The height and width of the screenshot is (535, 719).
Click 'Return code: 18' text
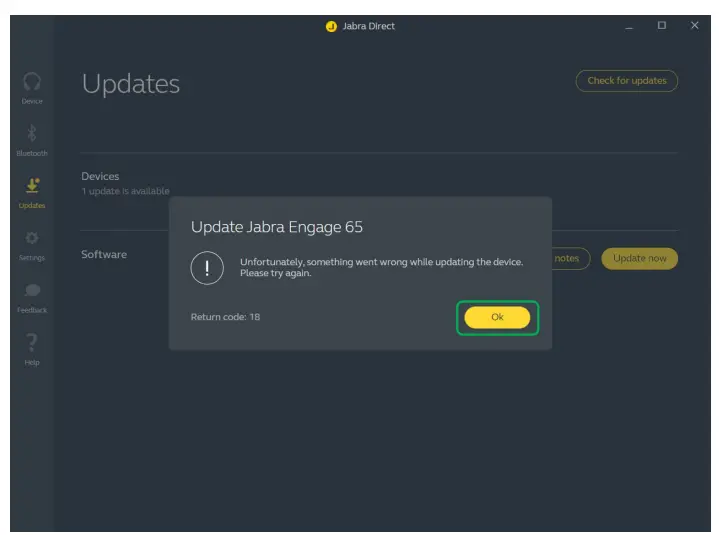[225, 317]
